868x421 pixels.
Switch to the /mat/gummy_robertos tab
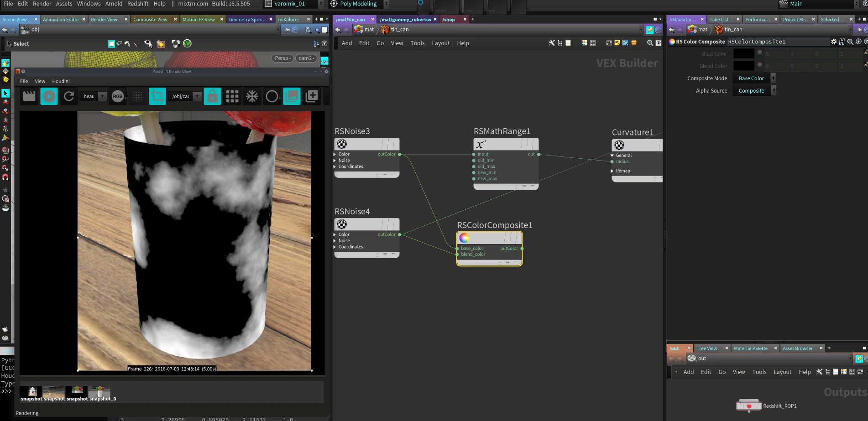click(x=405, y=20)
